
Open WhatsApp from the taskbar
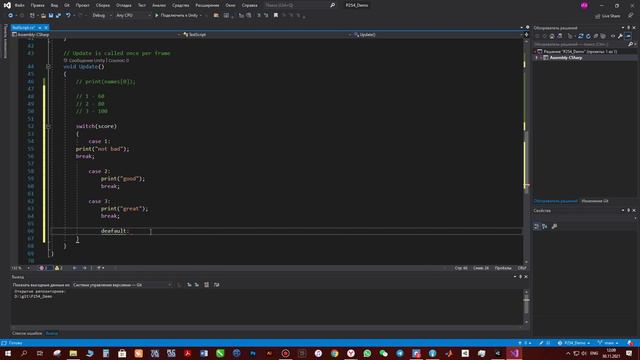(367, 353)
